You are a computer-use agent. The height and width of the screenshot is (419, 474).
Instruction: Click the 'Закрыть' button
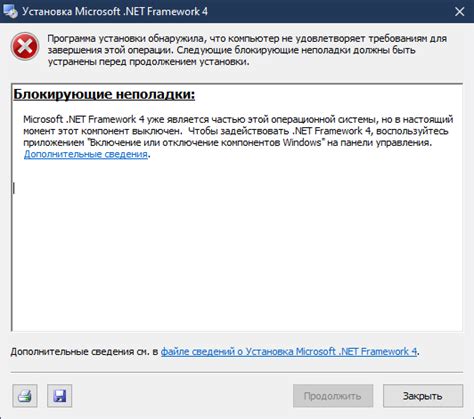(423, 396)
